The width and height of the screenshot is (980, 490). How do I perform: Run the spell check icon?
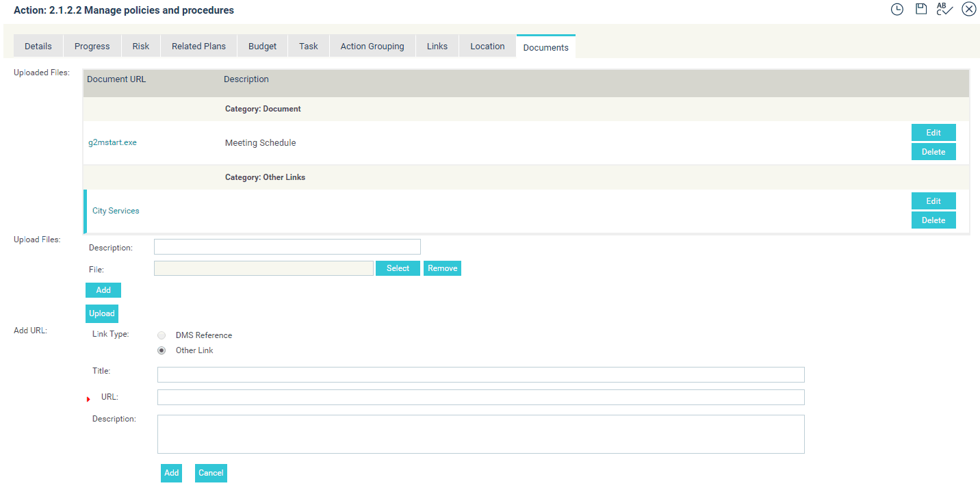[x=944, y=9]
